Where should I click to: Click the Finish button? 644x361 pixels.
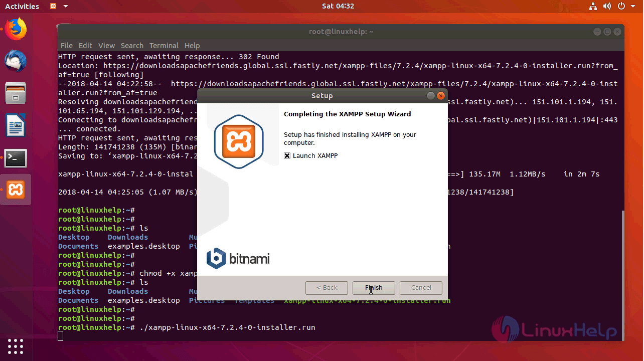tap(374, 288)
